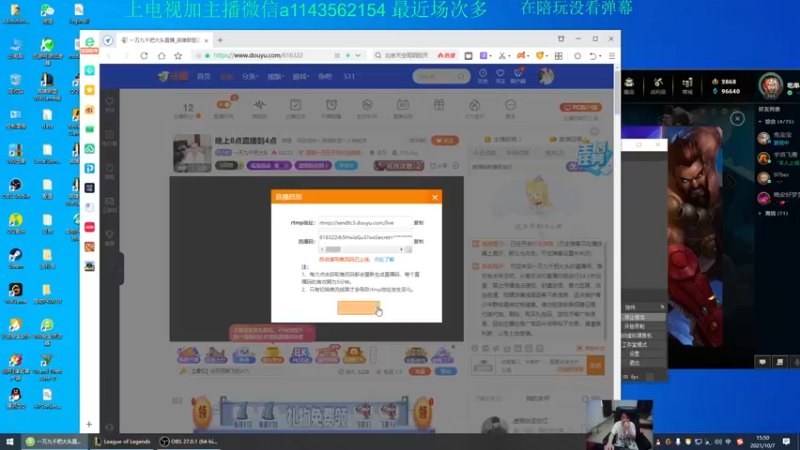Click the browser home icon
This screenshot has height=450, width=800.
point(161,56)
